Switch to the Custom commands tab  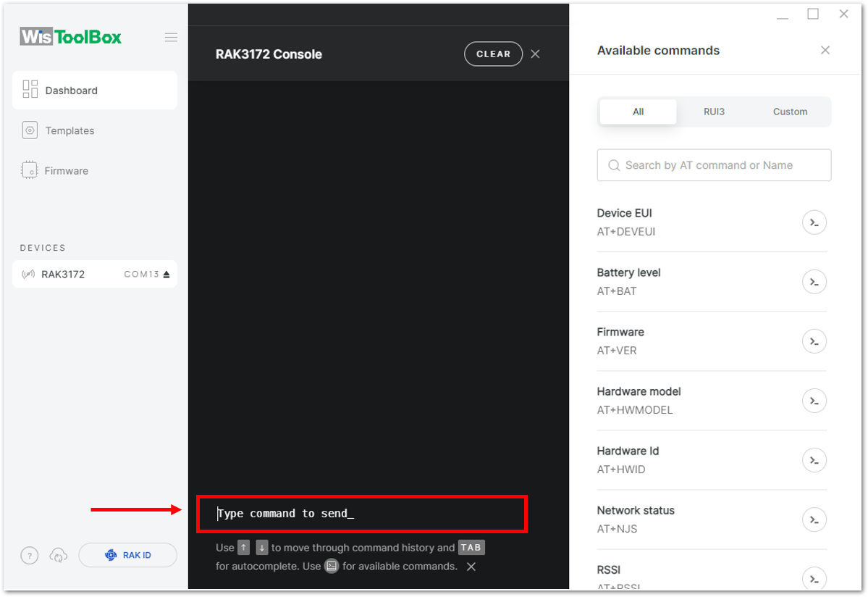tap(790, 112)
